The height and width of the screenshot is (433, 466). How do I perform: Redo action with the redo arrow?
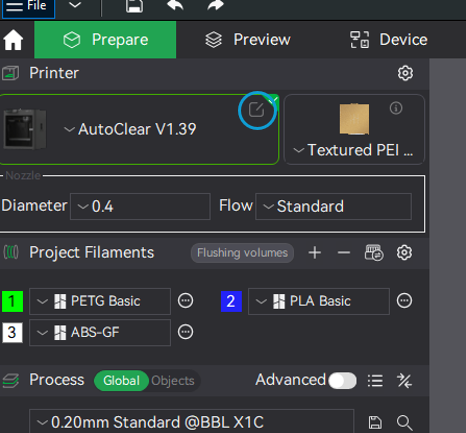click(215, 5)
